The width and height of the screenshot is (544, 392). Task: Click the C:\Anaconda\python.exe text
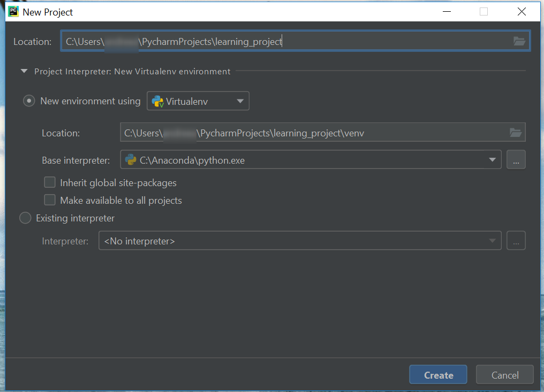(x=192, y=160)
